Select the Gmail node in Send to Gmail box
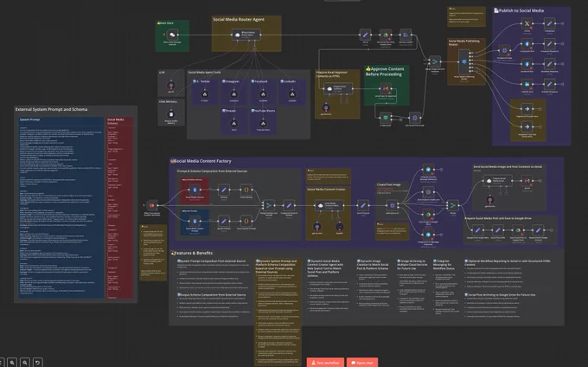This screenshot has height=367, width=588. coord(527,181)
